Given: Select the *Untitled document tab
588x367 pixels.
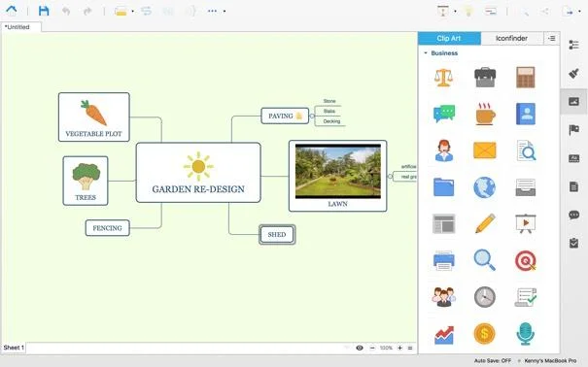Looking at the screenshot, I should point(21,27).
